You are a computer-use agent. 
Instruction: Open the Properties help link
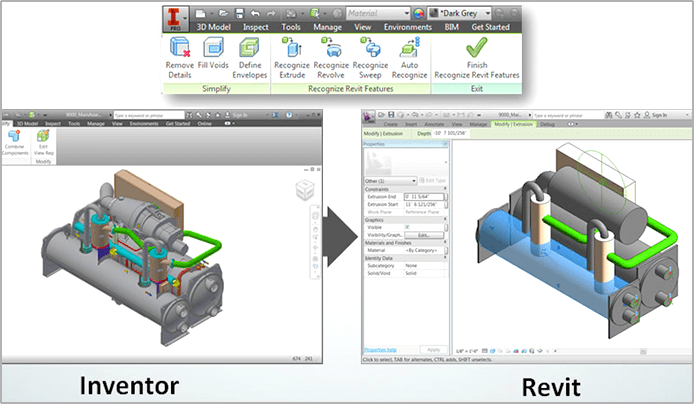pos(380,350)
